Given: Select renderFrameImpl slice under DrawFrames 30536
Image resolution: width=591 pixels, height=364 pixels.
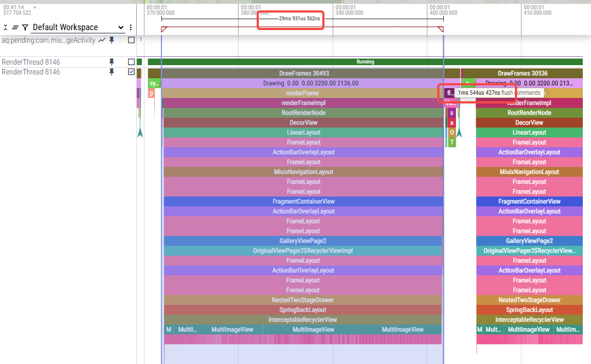Looking at the screenshot, I should [529, 102].
